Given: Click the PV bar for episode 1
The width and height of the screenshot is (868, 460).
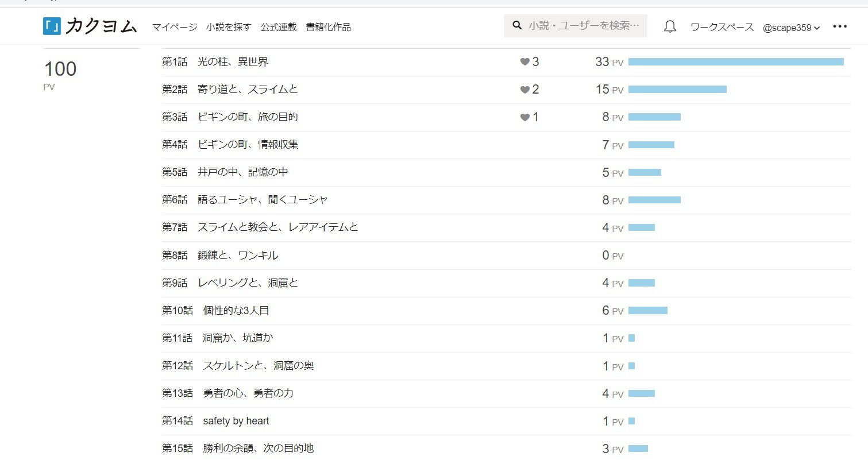Looking at the screenshot, I should point(735,62).
